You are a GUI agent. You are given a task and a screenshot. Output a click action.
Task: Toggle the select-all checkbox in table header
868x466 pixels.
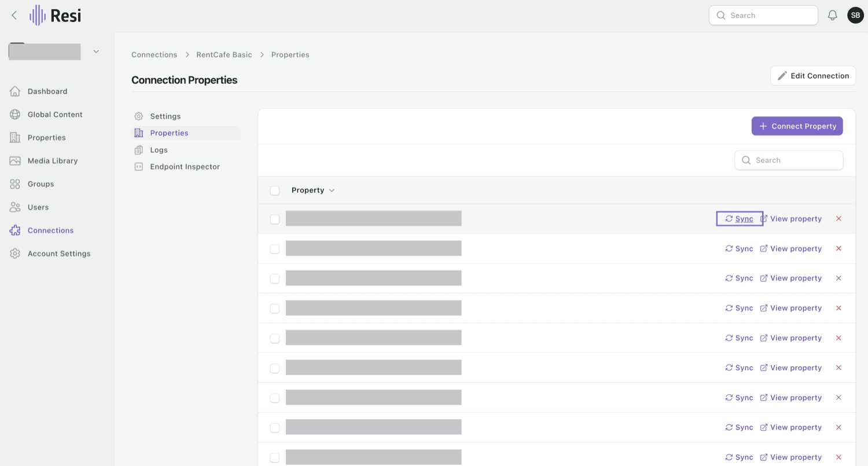pyautogui.click(x=275, y=190)
